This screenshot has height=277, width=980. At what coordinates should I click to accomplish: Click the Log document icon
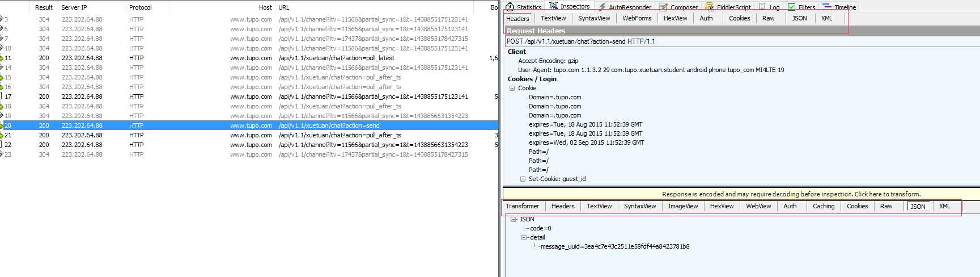pyautogui.click(x=762, y=7)
